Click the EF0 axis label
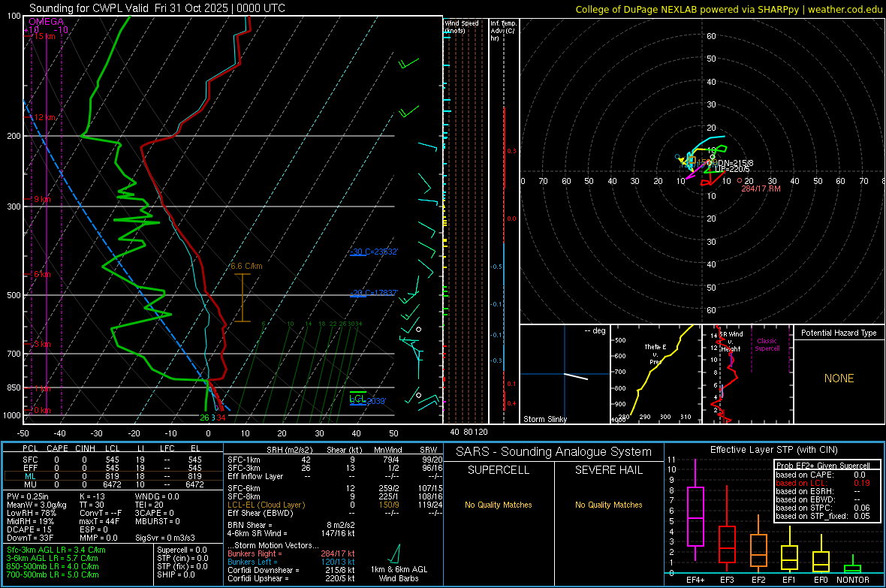886x588 pixels. (821, 580)
